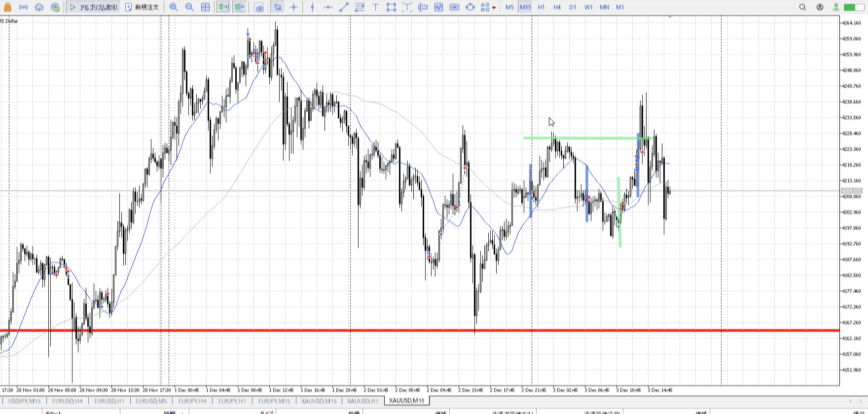Sort by the 時間 column header
Screen dimensions: 868x414
click(170, 412)
